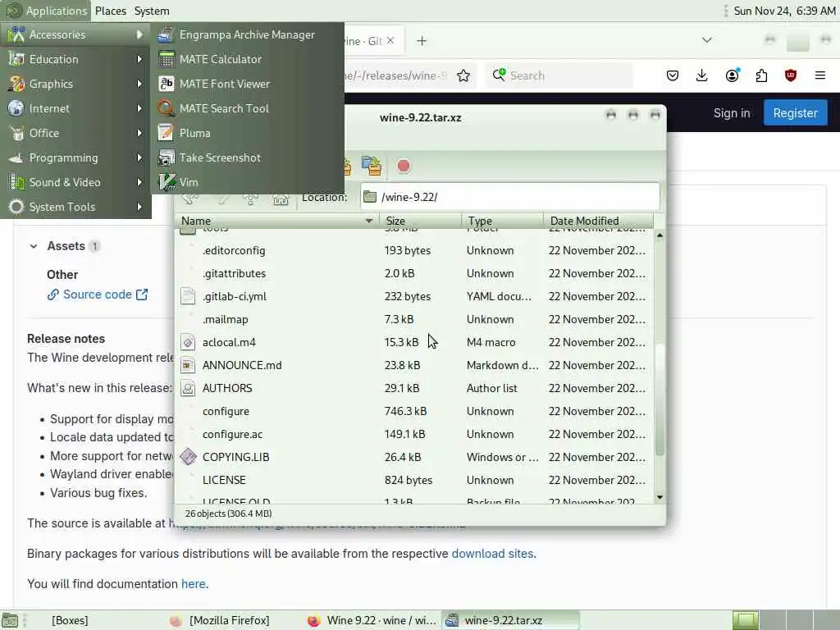
Task: Open Firefox Pocket save icon
Action: coord(673,75)
